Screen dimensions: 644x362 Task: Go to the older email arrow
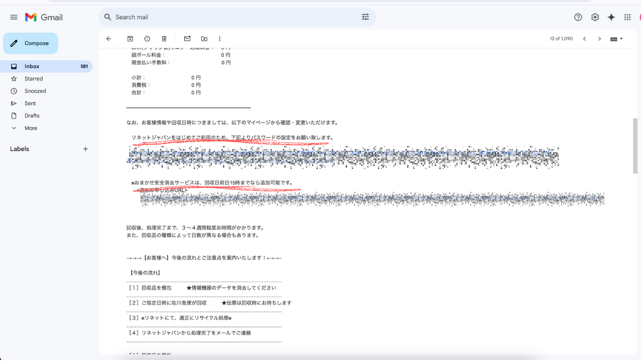(599, 39)
